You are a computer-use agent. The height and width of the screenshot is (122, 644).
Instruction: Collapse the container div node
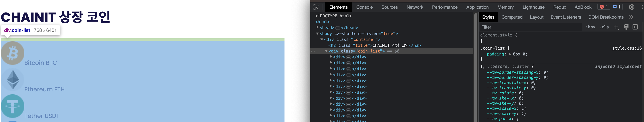coord(322,39)
